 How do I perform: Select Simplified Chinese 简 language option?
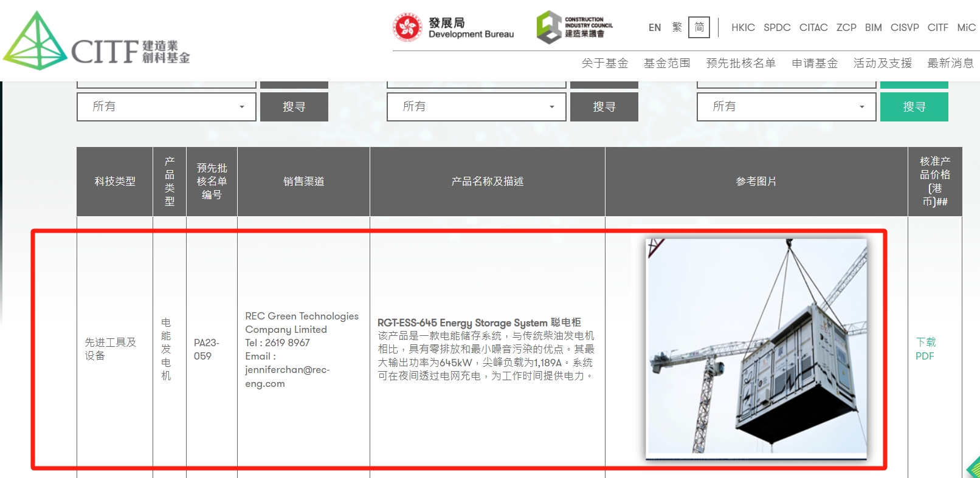click(x=699, y=27)
